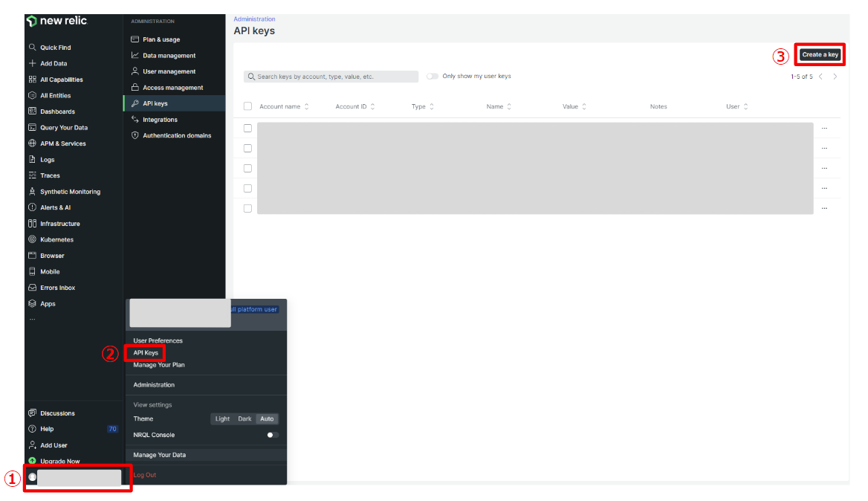Image resolution: width=868 pixels, height=501 pixels.
Task: Sort table by Value column
Action: tap(574, 107)
